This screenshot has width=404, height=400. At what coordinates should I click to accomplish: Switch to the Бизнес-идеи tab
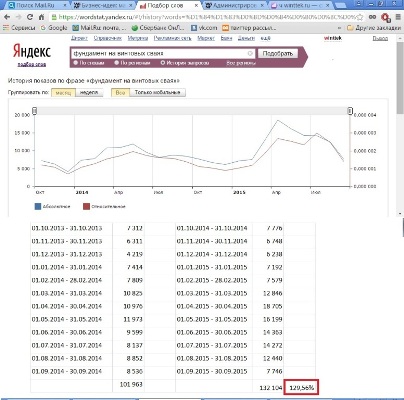(103, 5)
